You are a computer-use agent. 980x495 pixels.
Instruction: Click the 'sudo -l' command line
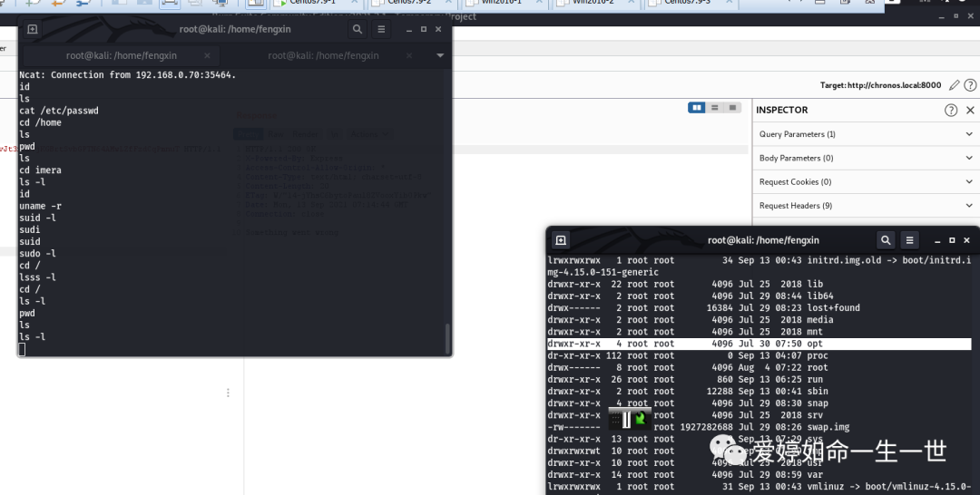click(37, 254)
